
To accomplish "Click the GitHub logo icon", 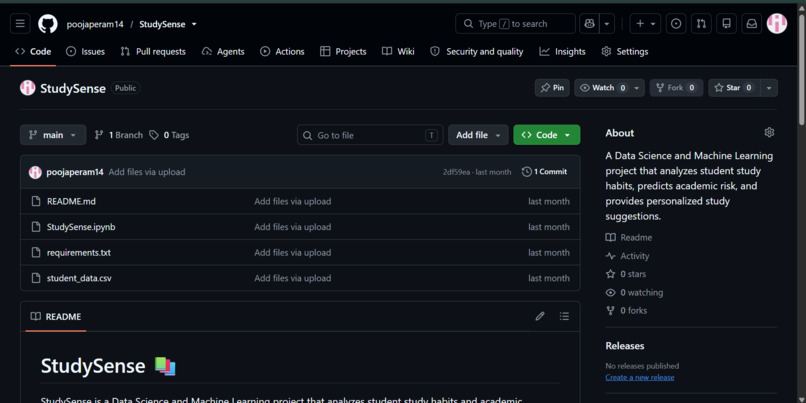I will pos(48,24).
